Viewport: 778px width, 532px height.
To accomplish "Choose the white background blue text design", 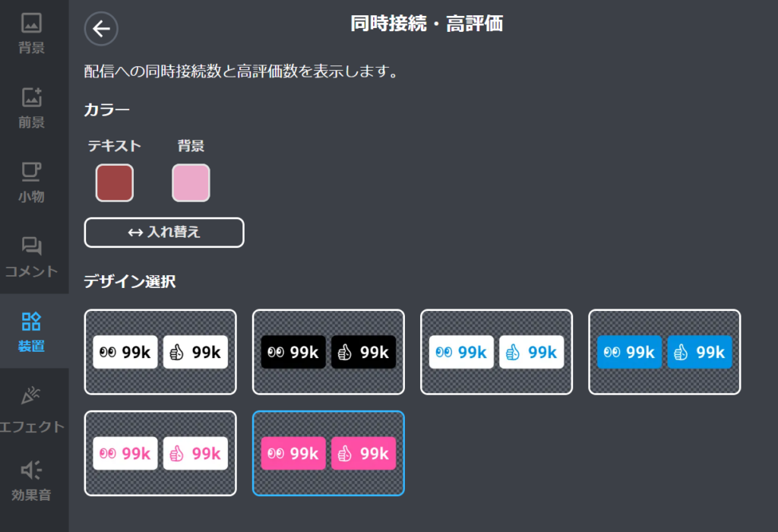I will (496, 352).
